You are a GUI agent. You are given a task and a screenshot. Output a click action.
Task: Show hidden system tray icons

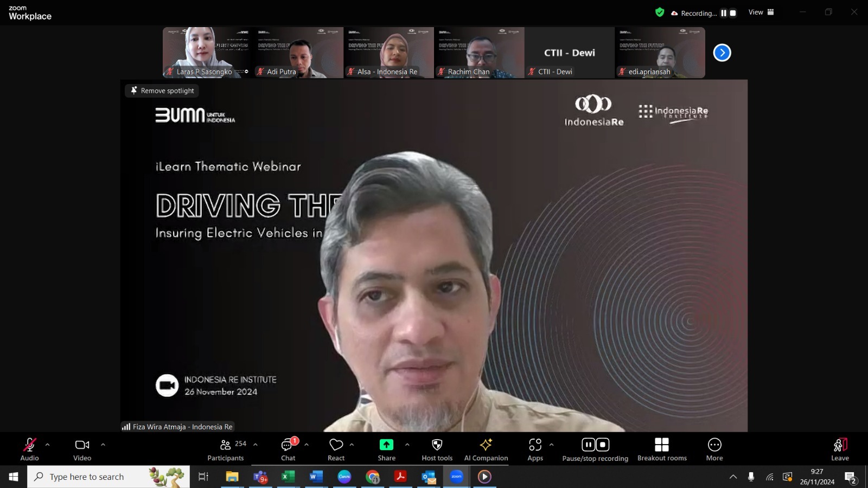pyautogui.click(x=733, y=477)
